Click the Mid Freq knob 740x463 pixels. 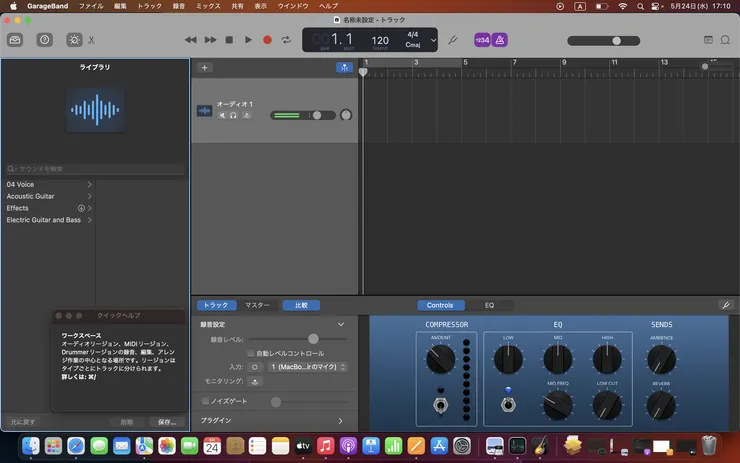558,405
